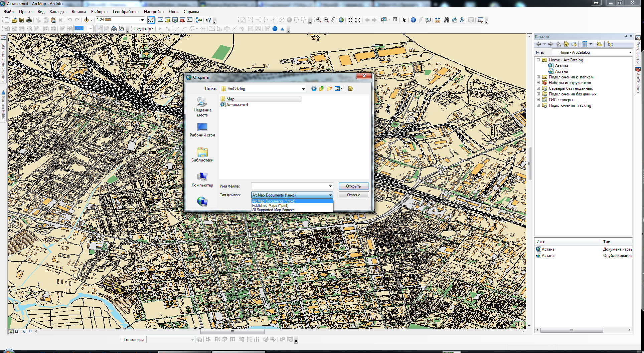Click the Save disk icon
This screenshot has width=644, height=353.
coord(22,20)
